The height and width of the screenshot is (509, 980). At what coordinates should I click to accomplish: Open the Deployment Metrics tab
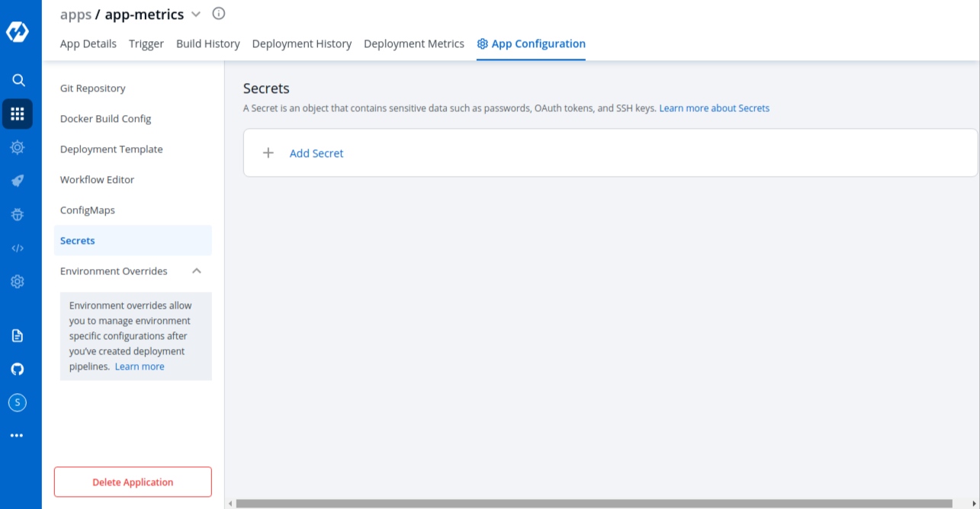pyautogui.click(x=413, y=44)
